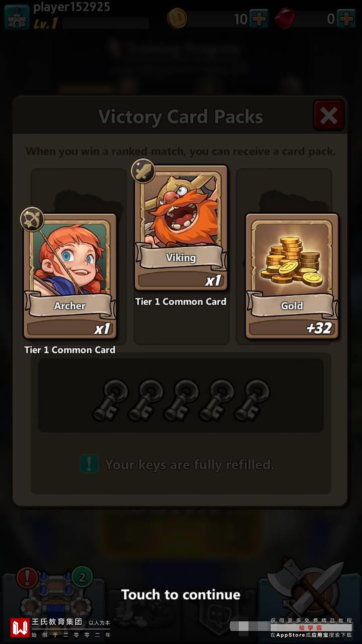Click the first key slot
Image resolution: width=362 pixels, height=644 pixels.
point(110,400)
